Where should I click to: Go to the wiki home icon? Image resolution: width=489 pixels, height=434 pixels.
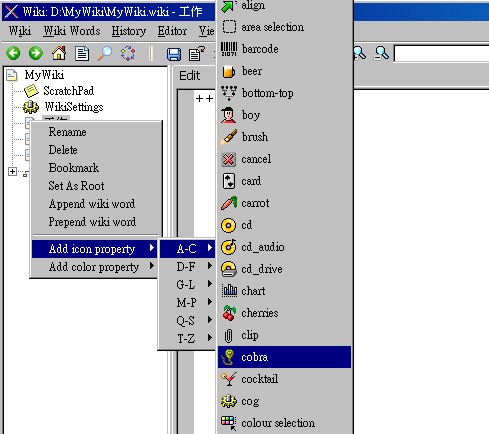(x=59, y=53)
